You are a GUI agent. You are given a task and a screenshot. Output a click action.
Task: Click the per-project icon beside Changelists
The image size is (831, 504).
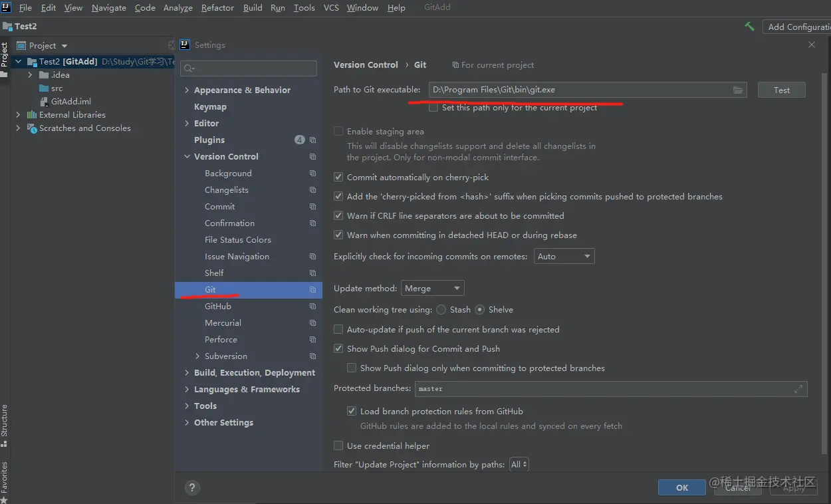[x=312, y=190]
